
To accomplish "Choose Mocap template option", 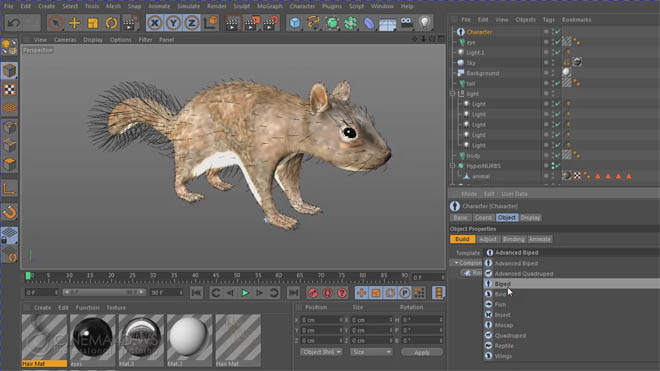I will coord(572,325).
